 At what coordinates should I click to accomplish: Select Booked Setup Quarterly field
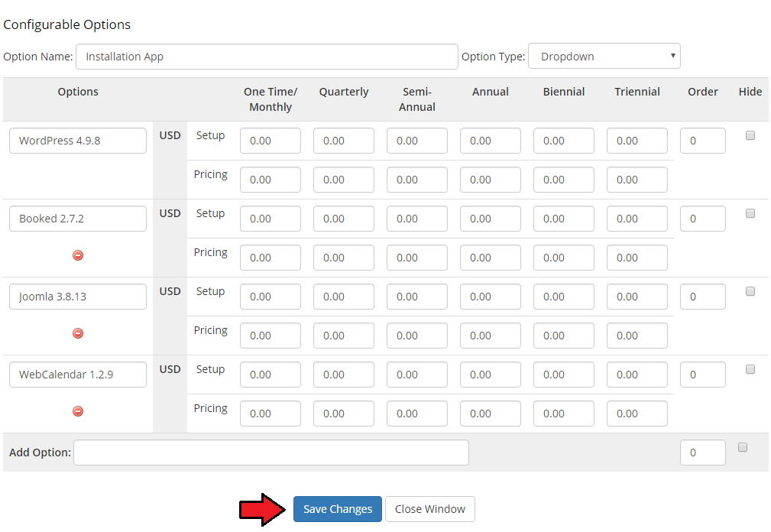[x=344, y=219]
